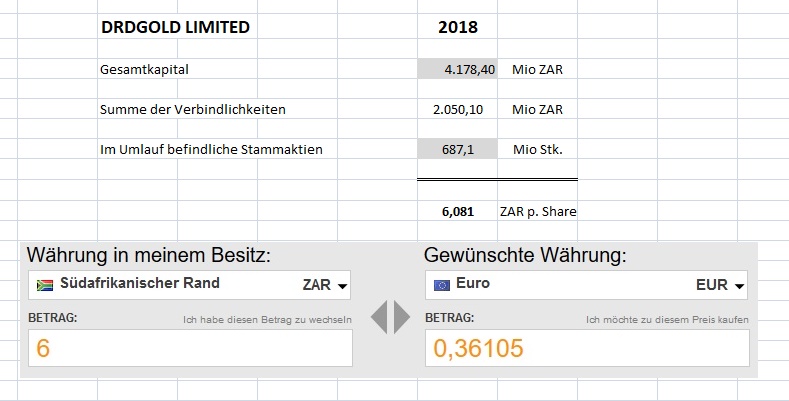Expand the EUR target currency dropdown arrow
Viewport: 789px width, 401px height.
pyautogui.click(x=740, y=287)
